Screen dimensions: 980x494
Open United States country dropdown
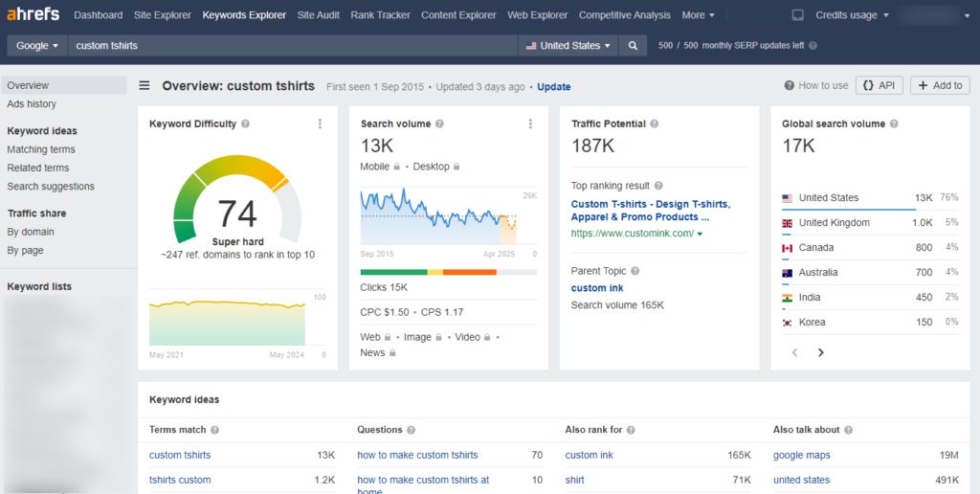click(x=568, y=46)
